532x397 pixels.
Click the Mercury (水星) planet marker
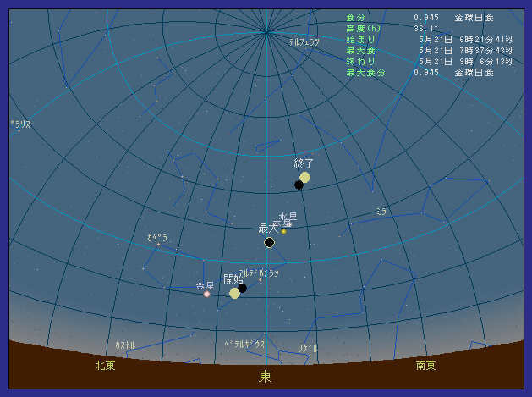pyautogui.click(x=284, y=231)
